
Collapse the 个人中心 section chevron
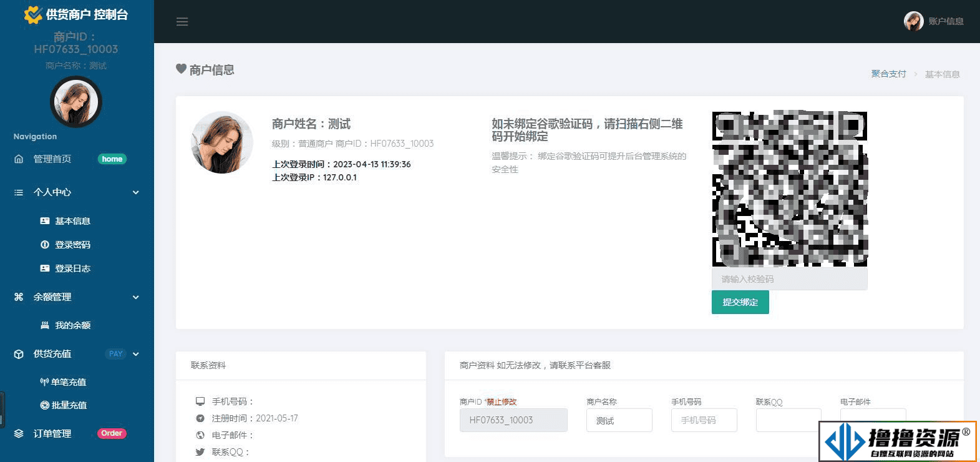coord(136,192)
